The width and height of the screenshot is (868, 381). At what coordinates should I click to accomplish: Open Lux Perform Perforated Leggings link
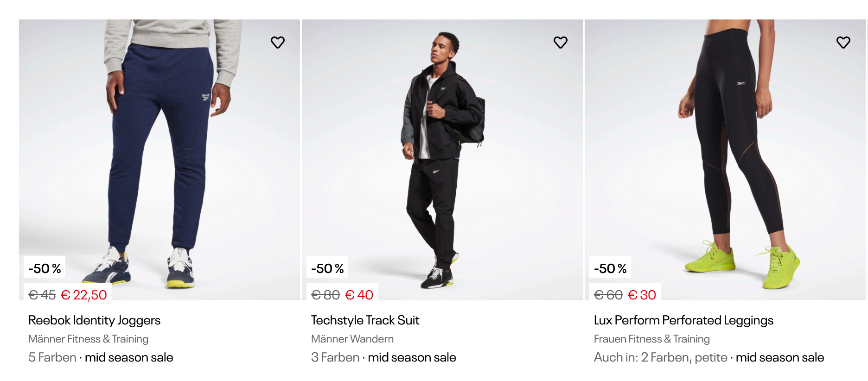pos(683,320)
